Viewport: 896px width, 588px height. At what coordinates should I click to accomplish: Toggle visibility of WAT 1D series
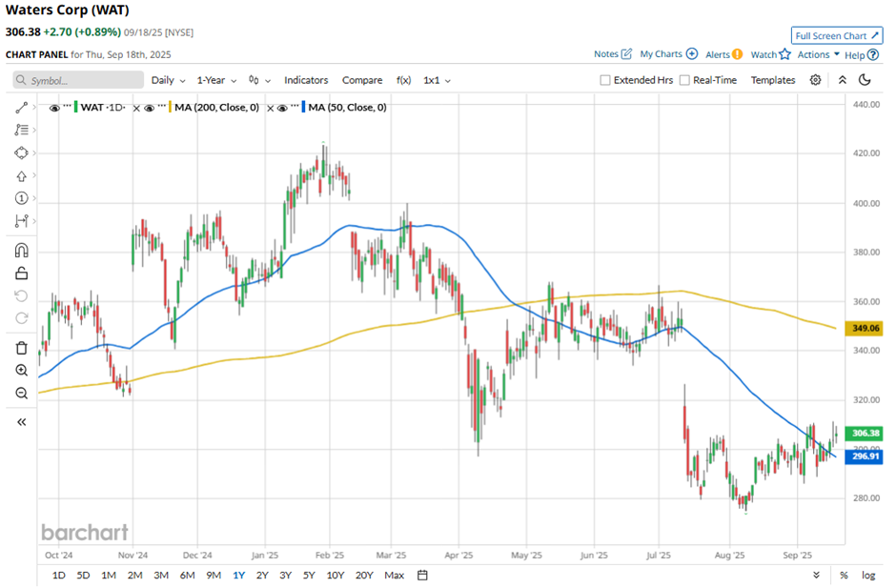54,108
